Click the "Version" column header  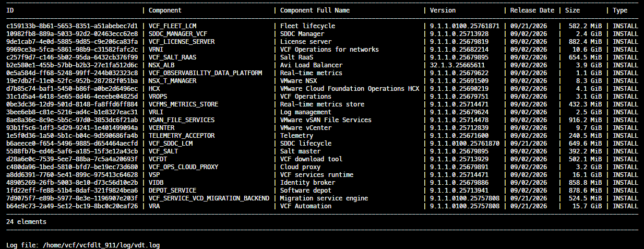click(443, 10)
